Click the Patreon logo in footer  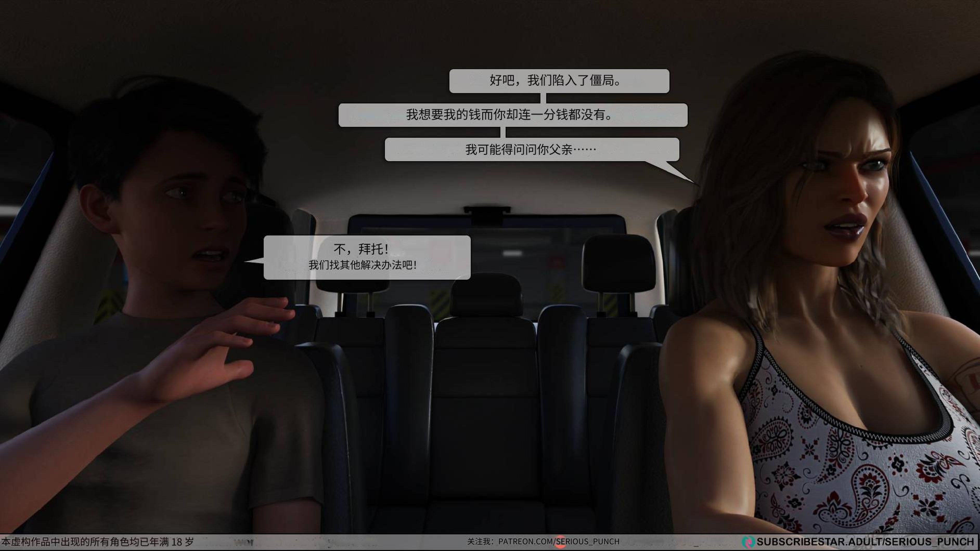560,541
